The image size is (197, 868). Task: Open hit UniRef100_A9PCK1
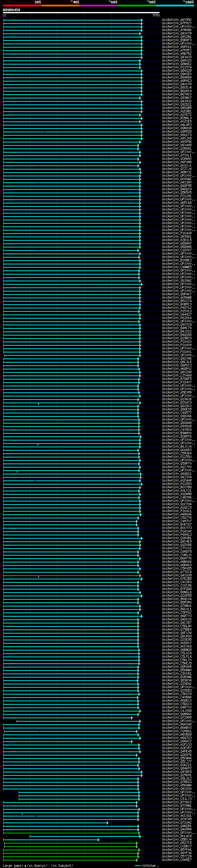click(177, 47)
